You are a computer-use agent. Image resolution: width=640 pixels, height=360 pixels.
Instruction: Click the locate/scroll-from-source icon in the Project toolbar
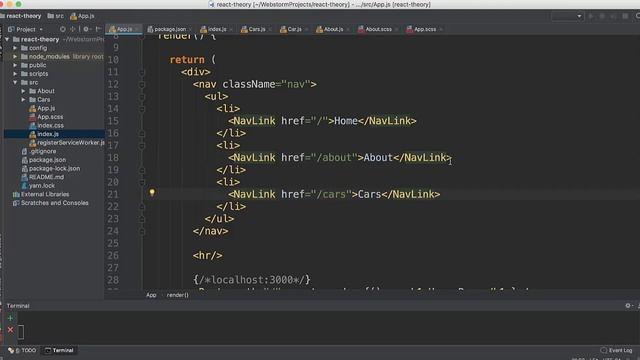tap(62, 29)
